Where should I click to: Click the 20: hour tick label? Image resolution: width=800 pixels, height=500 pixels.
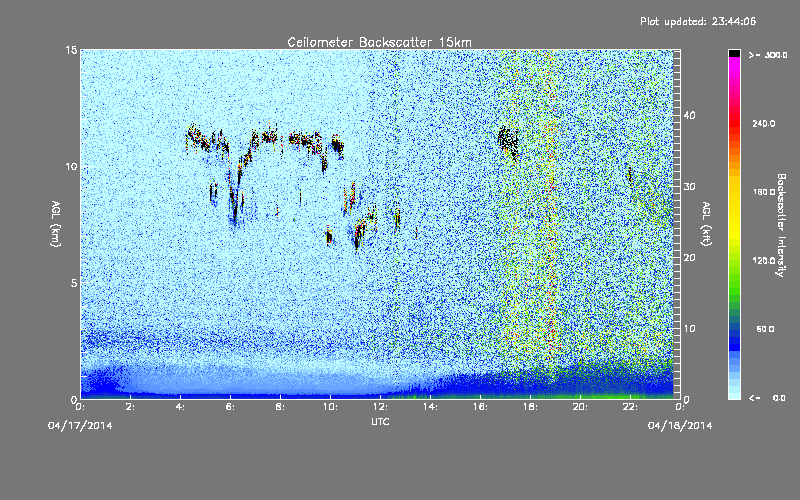click(x=580, y=407)
